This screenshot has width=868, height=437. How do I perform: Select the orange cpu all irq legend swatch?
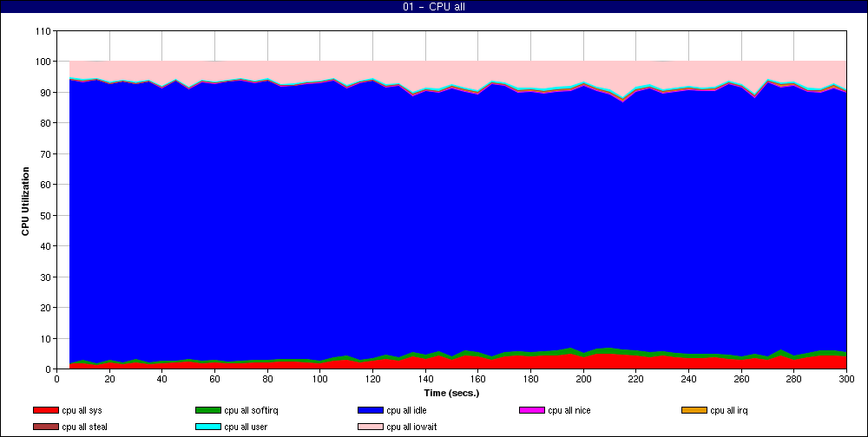coord(694,410)
